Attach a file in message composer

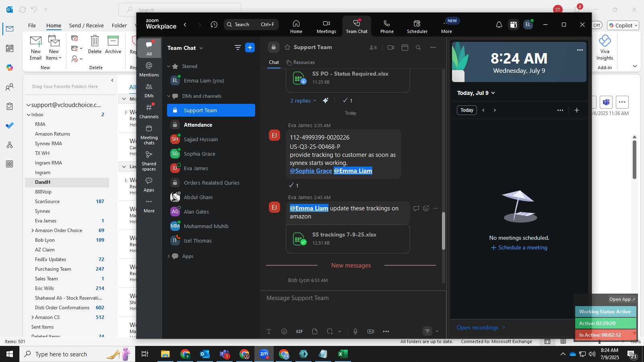[x=315, y=331]
